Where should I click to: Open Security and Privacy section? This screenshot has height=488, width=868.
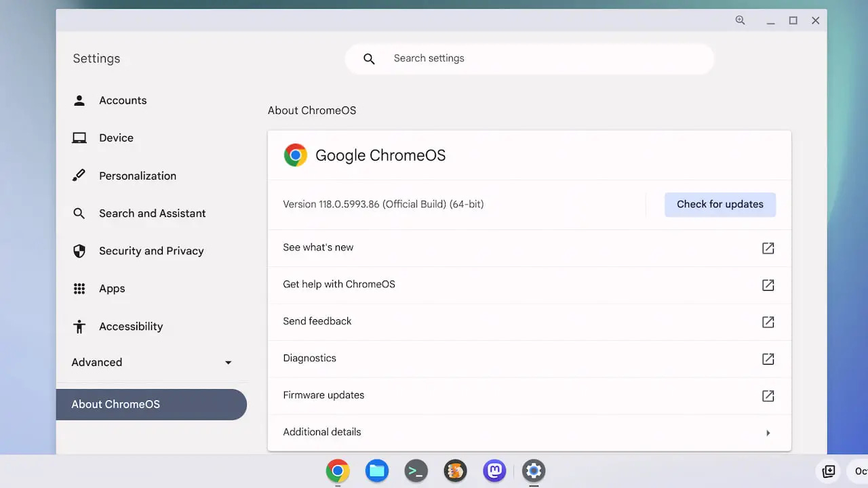[152, 251]
